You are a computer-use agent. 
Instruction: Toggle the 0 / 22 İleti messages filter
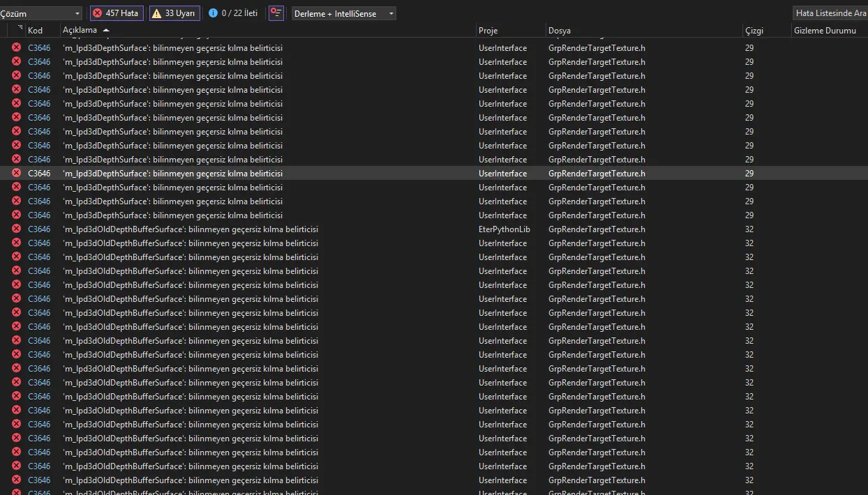click(233, 13)
